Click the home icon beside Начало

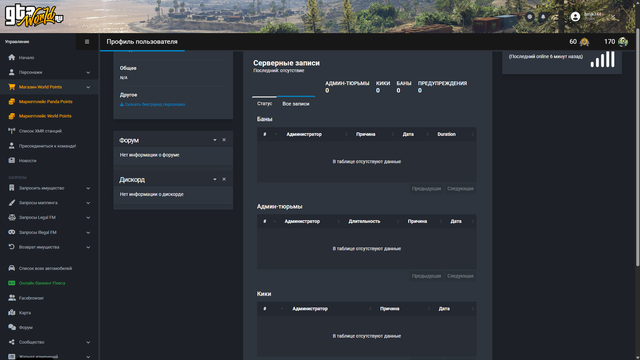pyautogui.click(x=11, y=58)
